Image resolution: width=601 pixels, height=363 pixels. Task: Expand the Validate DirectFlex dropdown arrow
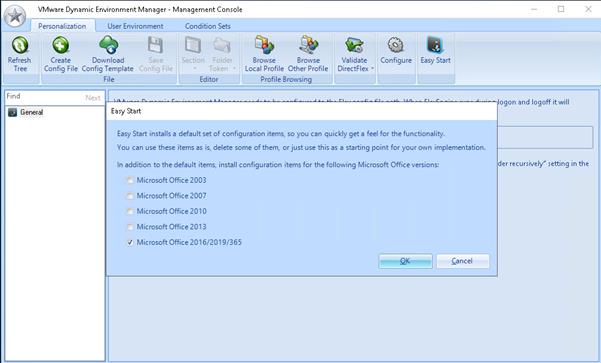(x=372, y=69)
